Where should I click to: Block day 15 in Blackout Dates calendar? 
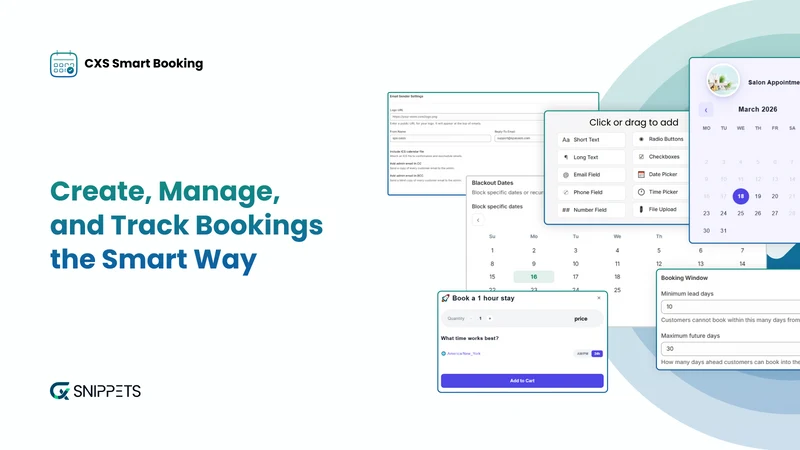tap(492, 277)
